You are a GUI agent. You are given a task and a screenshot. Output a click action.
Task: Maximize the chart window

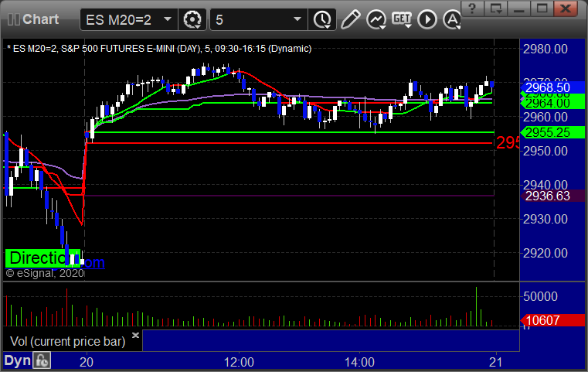tap(542, 9)
